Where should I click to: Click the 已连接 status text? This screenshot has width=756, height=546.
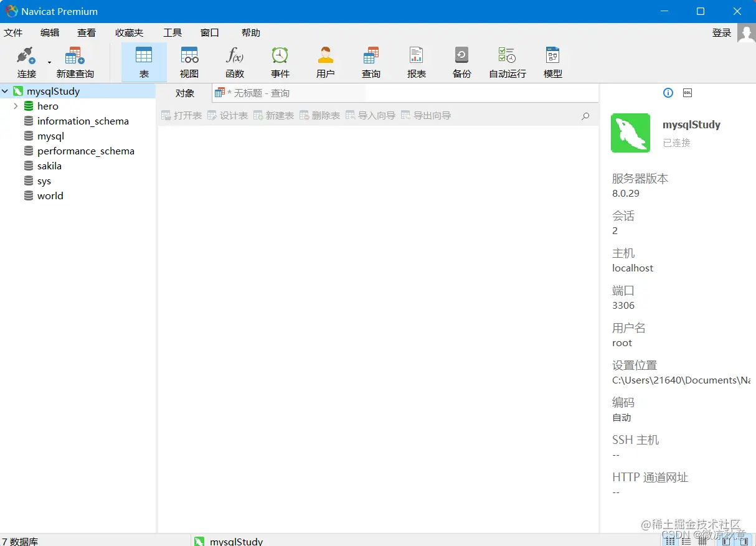676,143
